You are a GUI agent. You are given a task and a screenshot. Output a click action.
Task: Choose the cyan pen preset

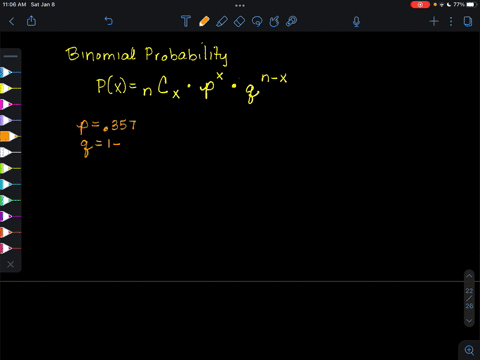pyautogui.click(x=10, y=184)
